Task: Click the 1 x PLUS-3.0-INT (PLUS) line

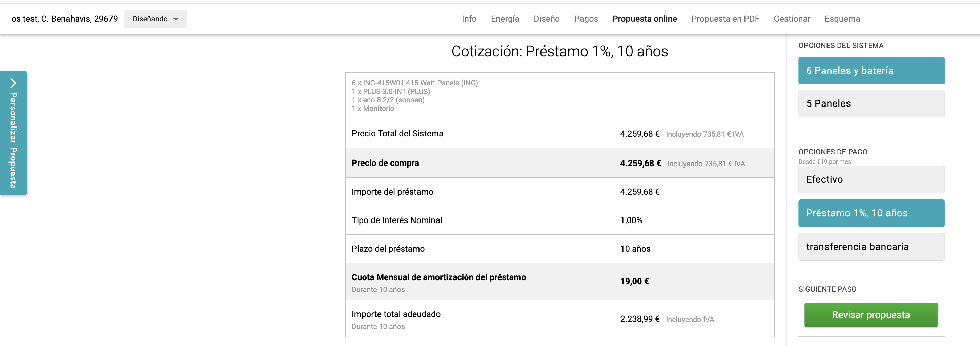Action: pos(391,91)
